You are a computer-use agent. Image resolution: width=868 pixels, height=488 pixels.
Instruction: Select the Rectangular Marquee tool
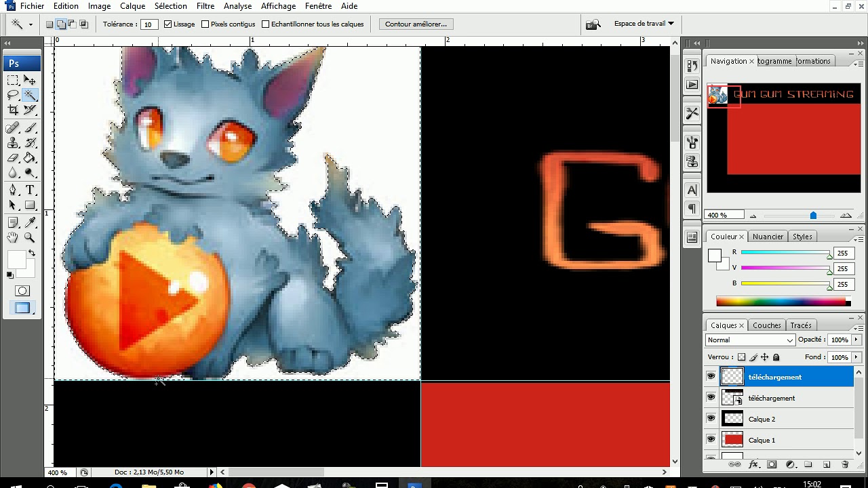point(13,81)
